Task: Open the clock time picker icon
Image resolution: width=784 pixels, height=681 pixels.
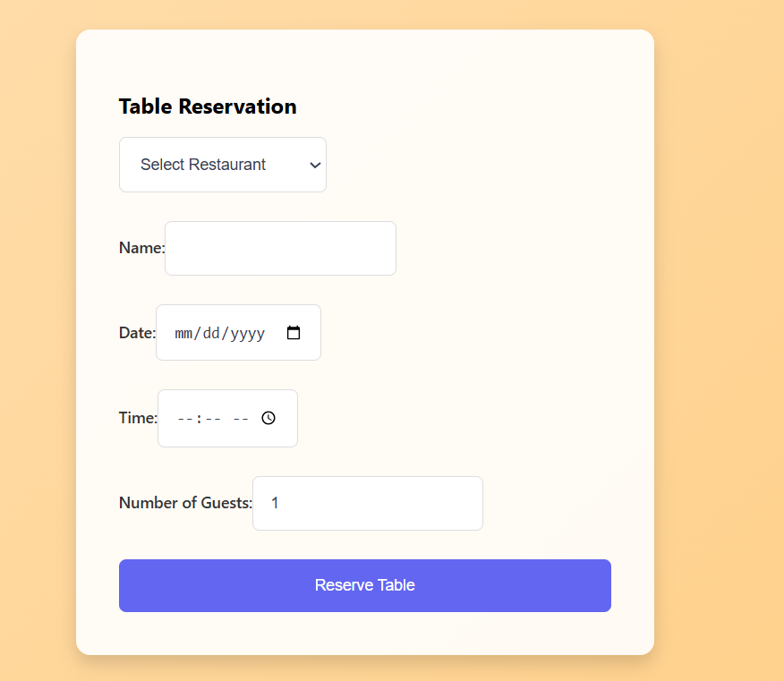Action: (268, 418)
